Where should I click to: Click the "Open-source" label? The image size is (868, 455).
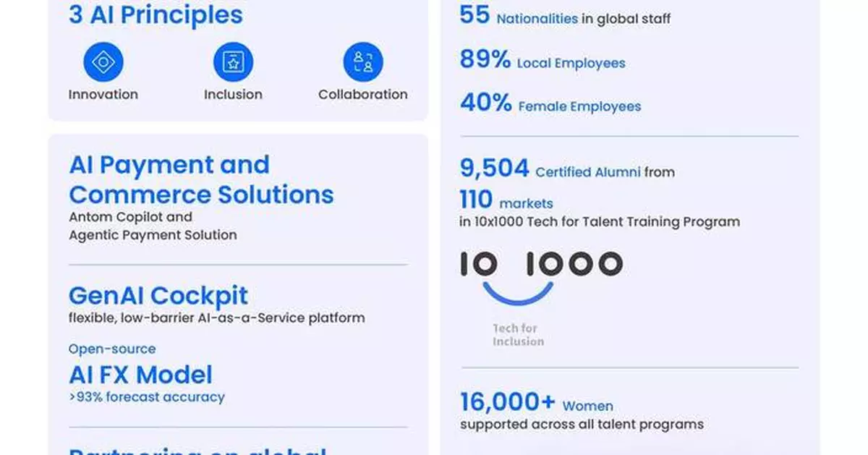(x=112, y=349)
